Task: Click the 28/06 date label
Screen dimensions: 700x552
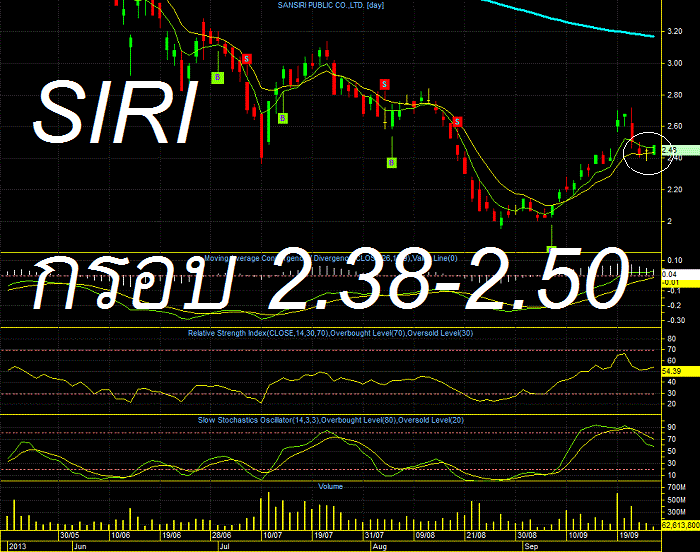Action: click(221, 535)
